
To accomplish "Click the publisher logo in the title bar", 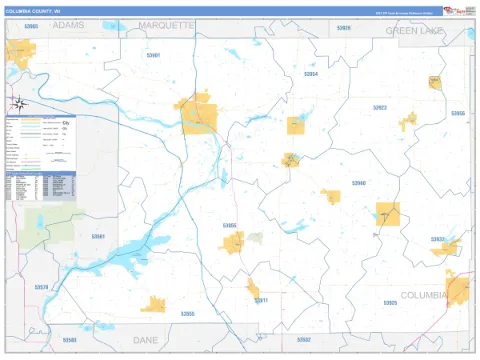I will pyautogui.click(x=459, y=11).
